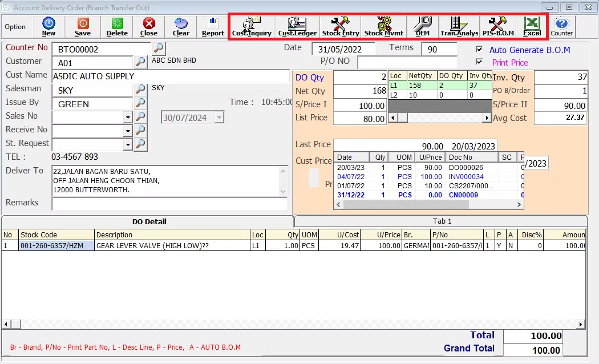
Task: Click into the Terms field
Action: 439,49
